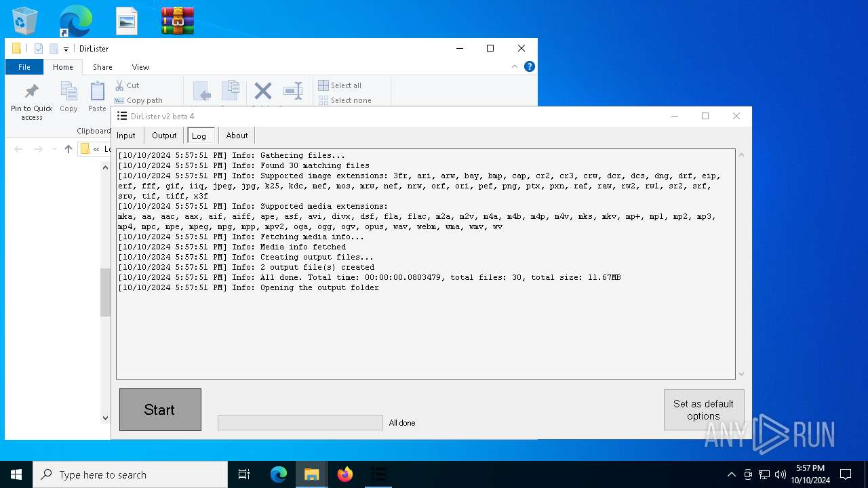868x488 pixels.
Task: Click the '2 output file(s) created' log line
Action: click(246, 267)
